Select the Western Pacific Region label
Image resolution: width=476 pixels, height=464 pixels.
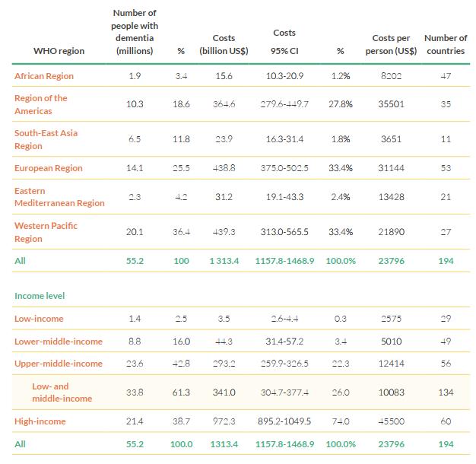coord(46,232)
